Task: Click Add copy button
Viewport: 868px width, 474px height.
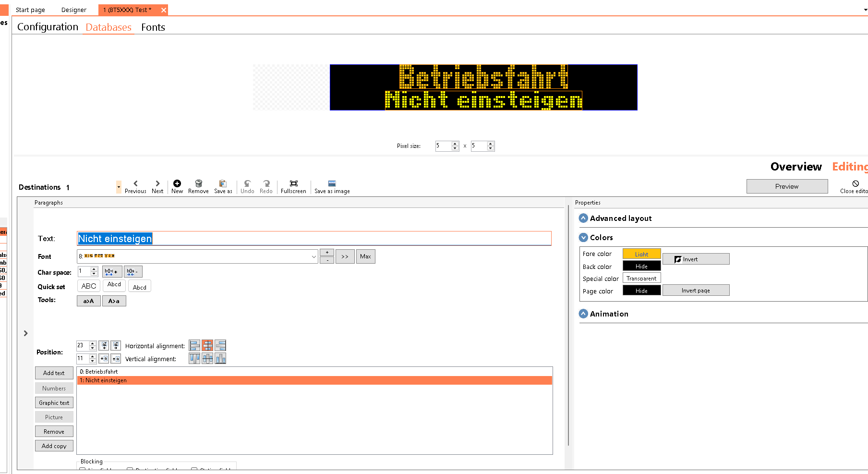Action: (x=54, y=446)
